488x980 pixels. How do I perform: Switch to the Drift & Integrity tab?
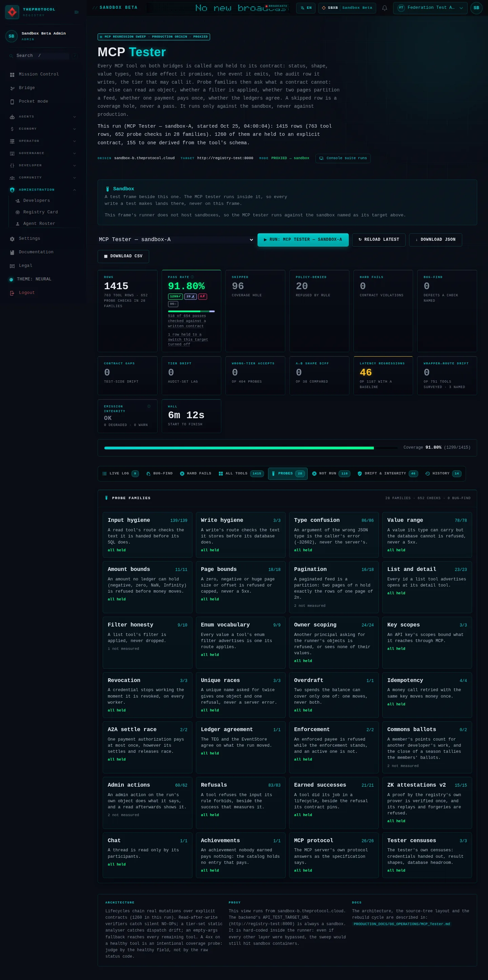coord(387,474)
